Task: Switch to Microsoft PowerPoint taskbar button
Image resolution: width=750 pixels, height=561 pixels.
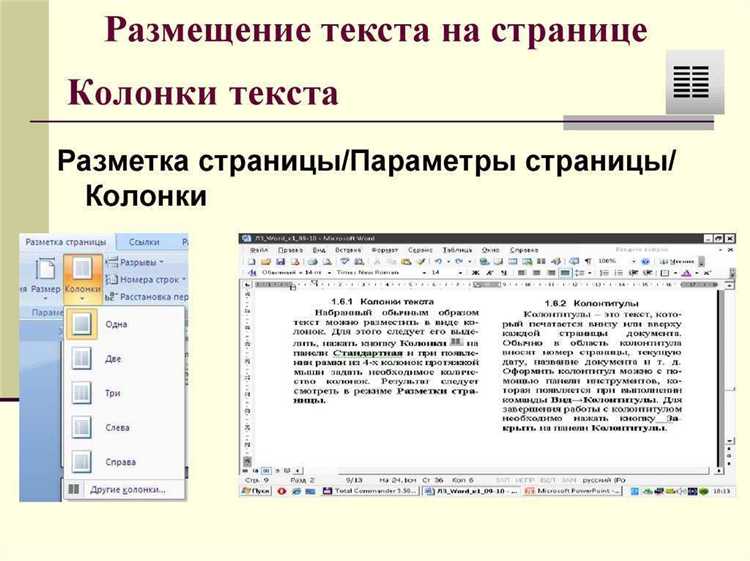Action: [573, 491]
